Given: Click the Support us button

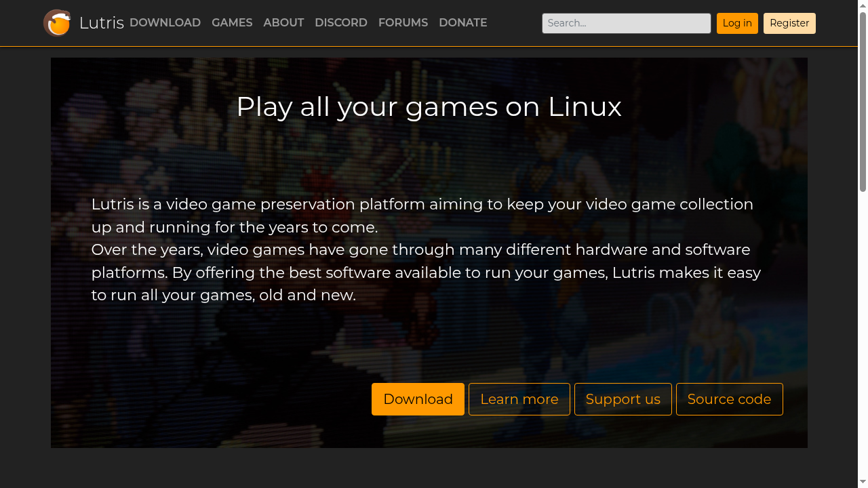Looking at the screenshot, I should pyautogui.click(x=623, y=399).
